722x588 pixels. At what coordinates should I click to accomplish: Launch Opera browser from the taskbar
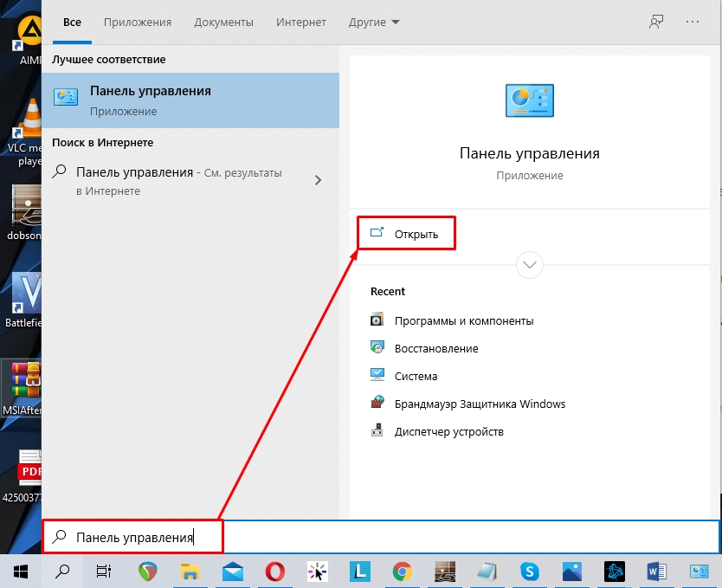pyautogui.click(x=275, y=571)
